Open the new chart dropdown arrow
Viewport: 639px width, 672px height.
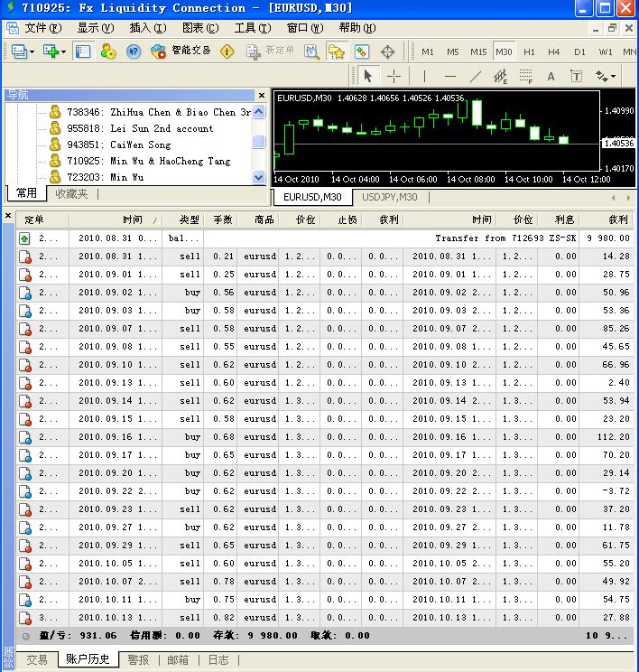point(62,51)
